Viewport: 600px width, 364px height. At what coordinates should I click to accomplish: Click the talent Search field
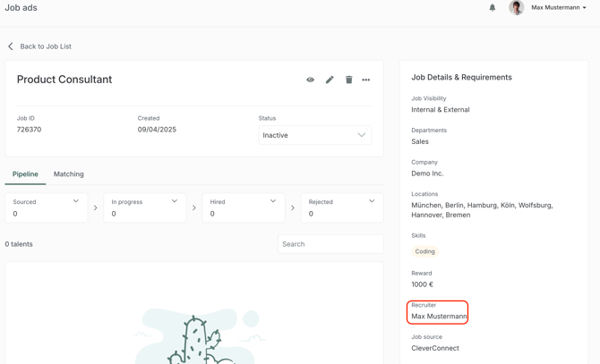[330, 244]
